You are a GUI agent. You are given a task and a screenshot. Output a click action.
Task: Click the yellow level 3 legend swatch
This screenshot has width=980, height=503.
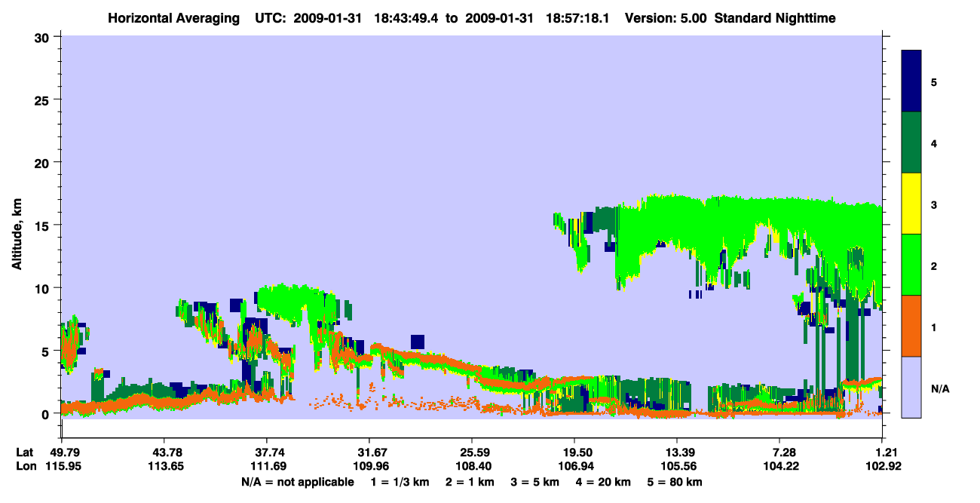pos(911,204)
